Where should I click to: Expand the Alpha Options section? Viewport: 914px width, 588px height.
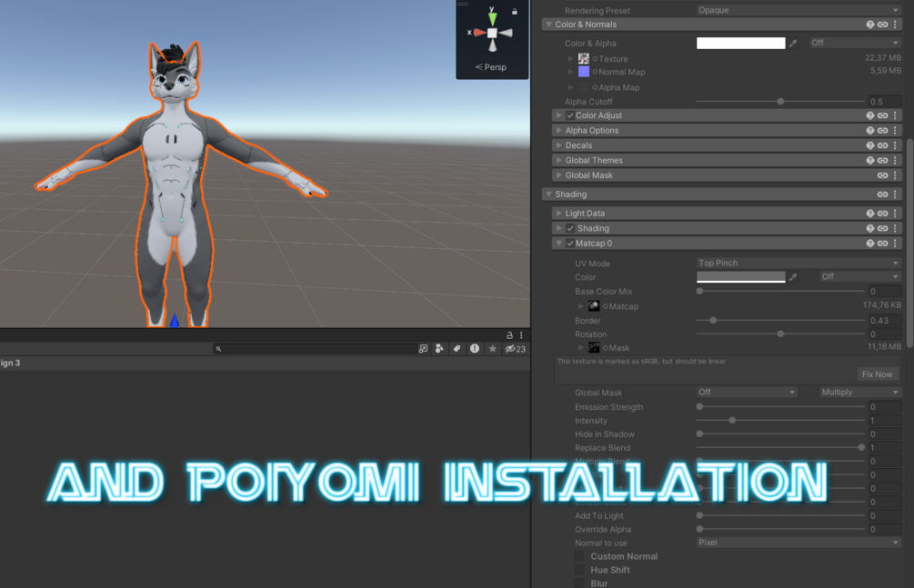pyautogui.click(x=559, y=131)
